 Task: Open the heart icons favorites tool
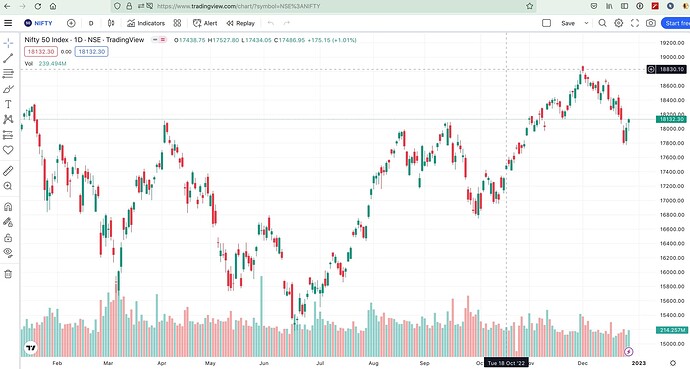click(8, 150)
